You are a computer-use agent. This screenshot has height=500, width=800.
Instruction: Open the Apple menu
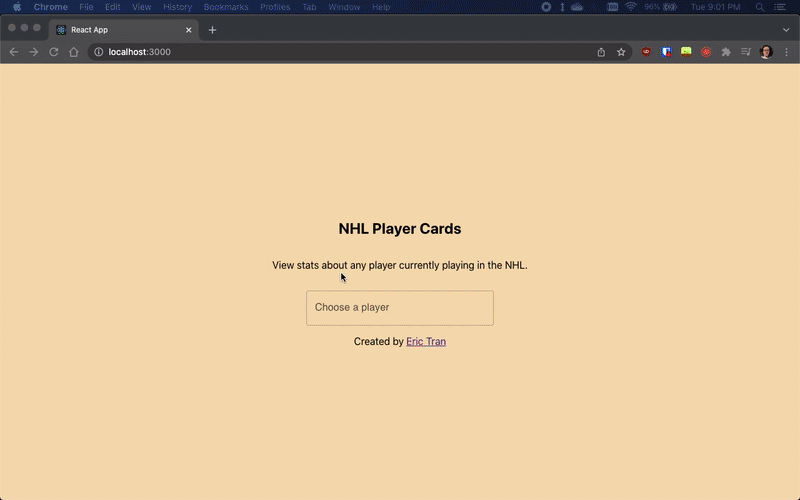point(16,7)
